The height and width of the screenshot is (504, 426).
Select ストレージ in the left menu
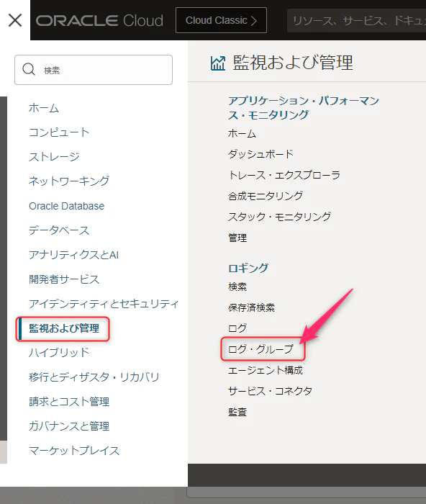[54, 157]
